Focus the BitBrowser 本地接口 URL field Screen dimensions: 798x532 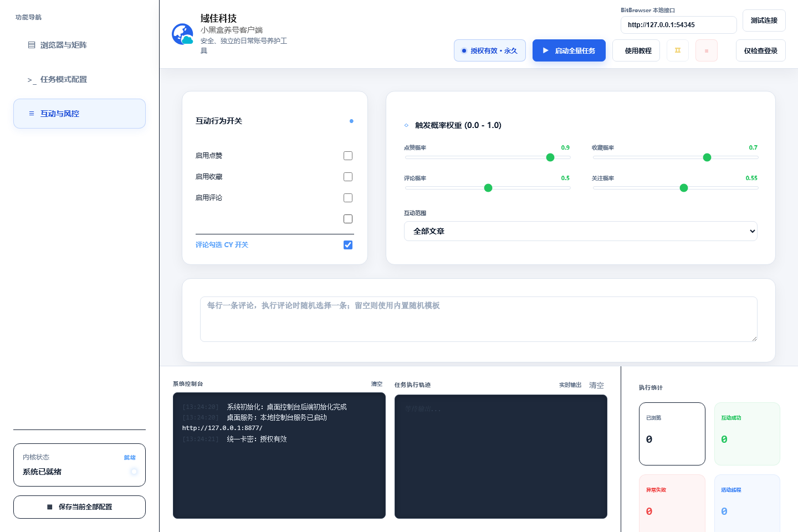(679, 25)
